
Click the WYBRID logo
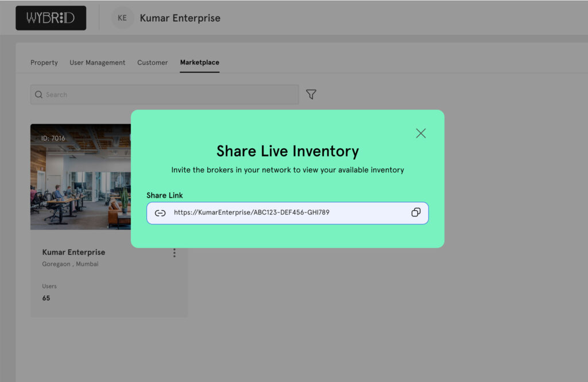tap(51, 18)
